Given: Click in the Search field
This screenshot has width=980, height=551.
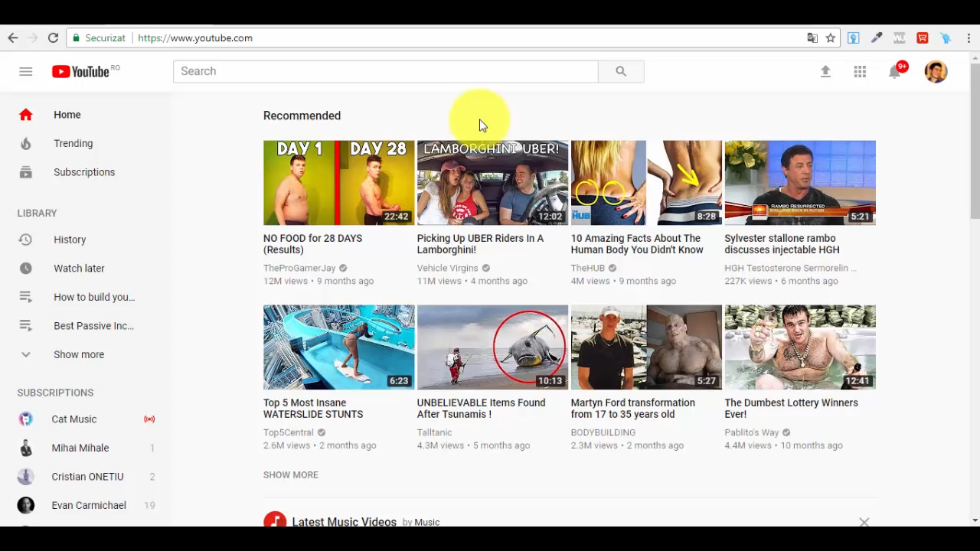Looking at the screenshot, I should click(x=386, y=71).
